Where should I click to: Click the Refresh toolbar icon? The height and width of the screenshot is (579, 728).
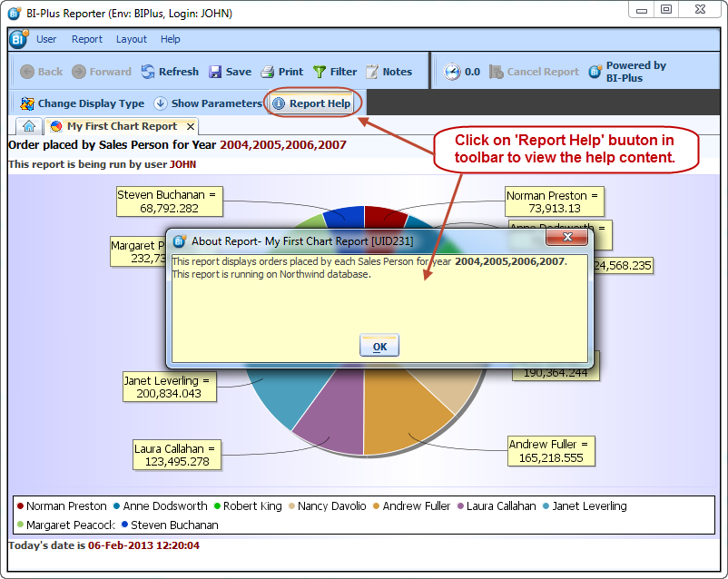tap(149, 72)
